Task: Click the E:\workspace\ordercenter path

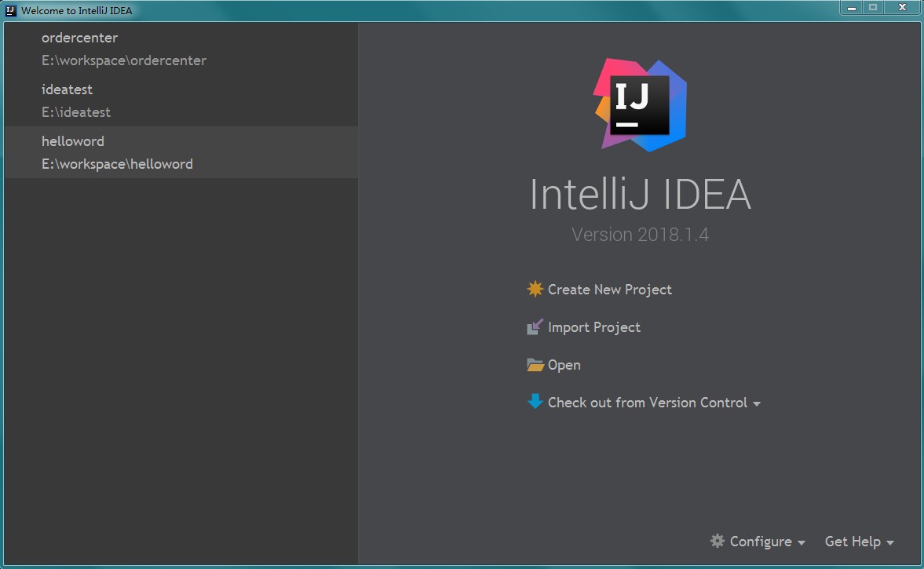Action: coord(124,60)
